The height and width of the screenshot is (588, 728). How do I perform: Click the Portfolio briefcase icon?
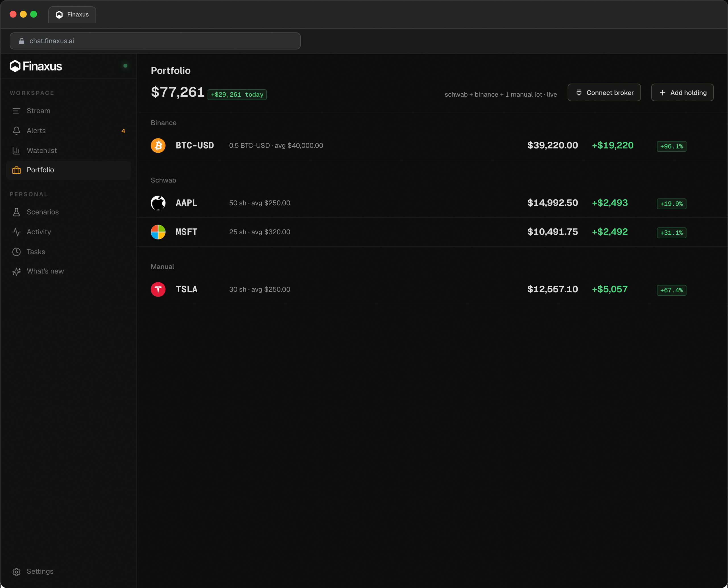(x=16, y=170)
